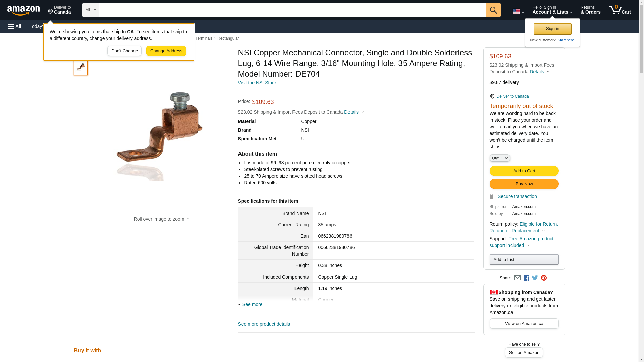
Task: Open the cart icon
Action: [620, 10]
